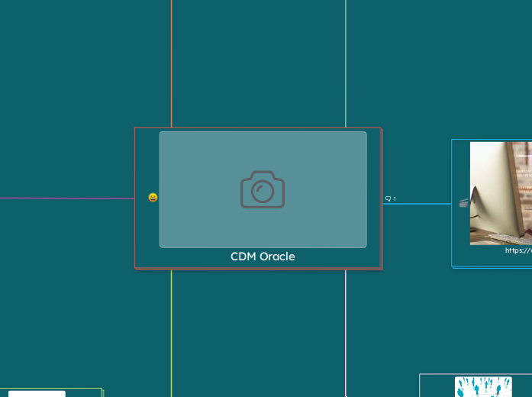Click the smiley emoji on CDM Oracle node
Viewport: 532px width, 397px height.
pos(153,197)
